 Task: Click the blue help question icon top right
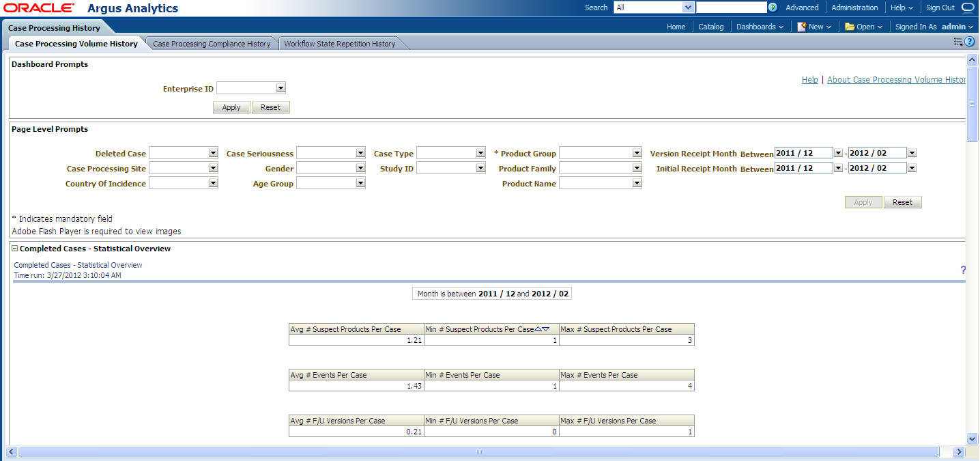coord(970,42)
